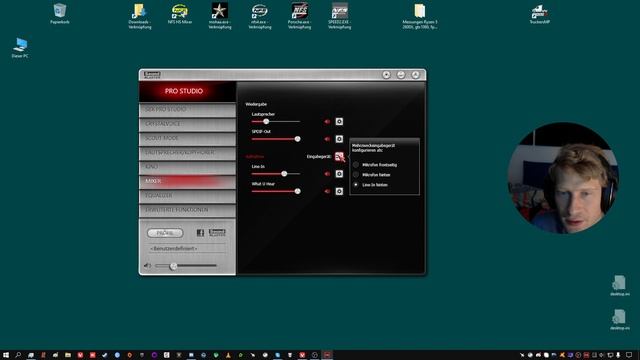Click the Eingabegerät input device icon

tap(340, 157)
